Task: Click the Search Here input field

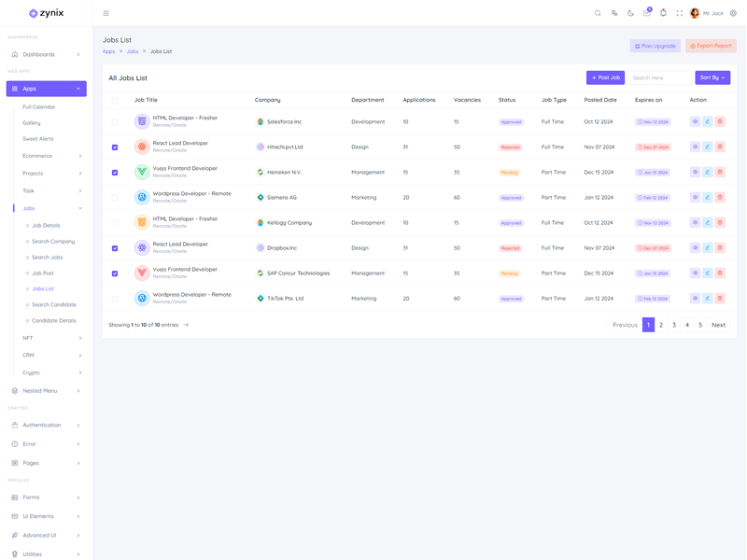Action: (659, 77)
